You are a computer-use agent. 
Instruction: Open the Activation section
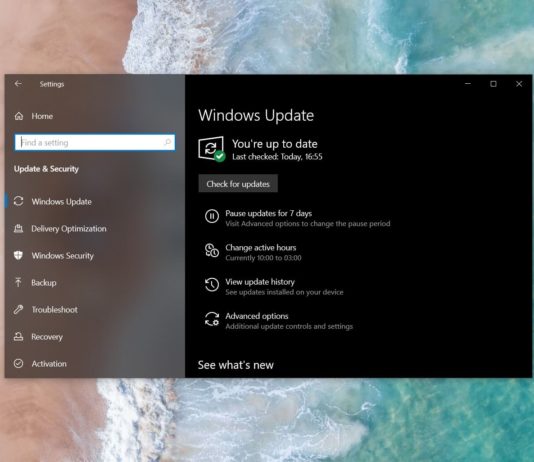49,364
